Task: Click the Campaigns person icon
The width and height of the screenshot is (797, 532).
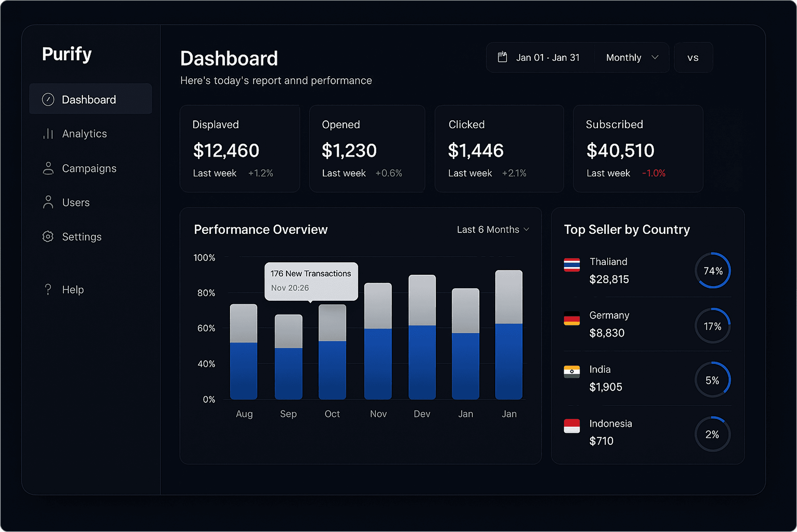Action: click(x=48, y=168)
